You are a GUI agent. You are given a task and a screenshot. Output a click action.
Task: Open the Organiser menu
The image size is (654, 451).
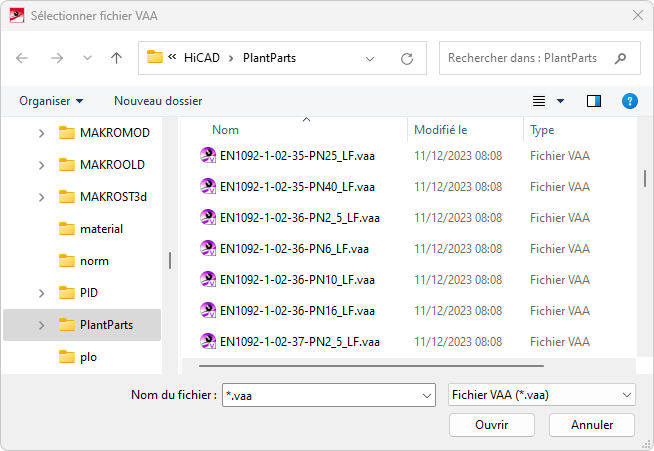(51, 101)
